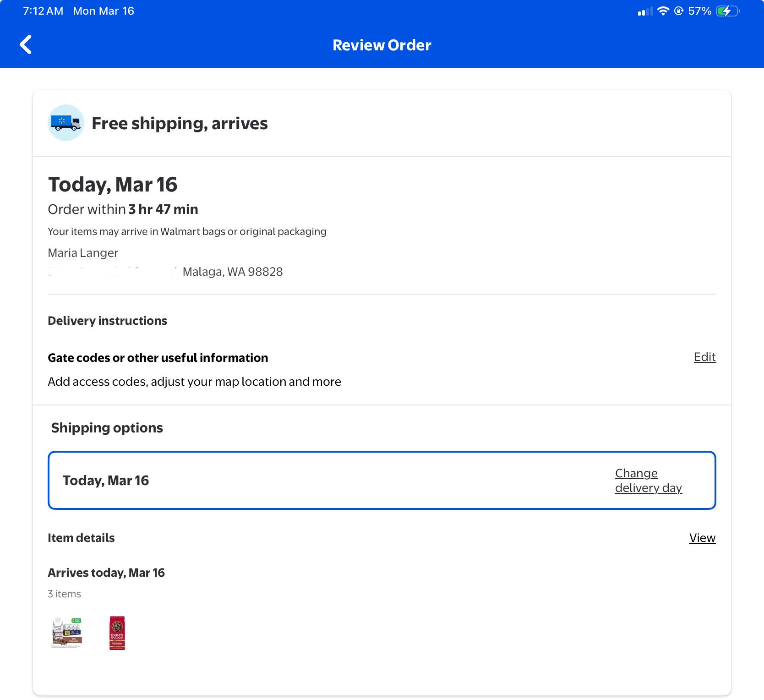Tap the Shipping options heading
The height and width of the screenshot is (700, 764).
click(107, 428)
